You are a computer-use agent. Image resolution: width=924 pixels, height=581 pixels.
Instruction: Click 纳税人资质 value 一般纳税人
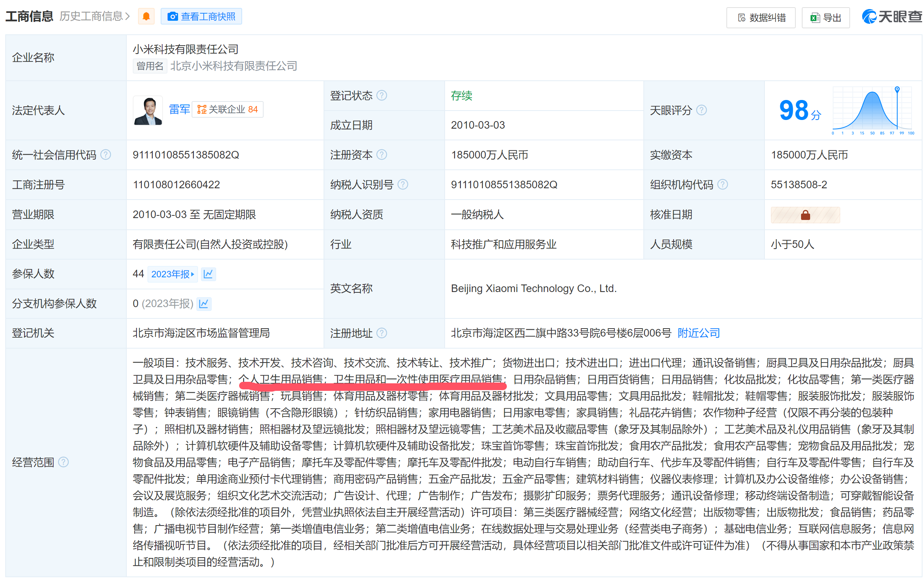pyautogui.click(x=477, y=215)
